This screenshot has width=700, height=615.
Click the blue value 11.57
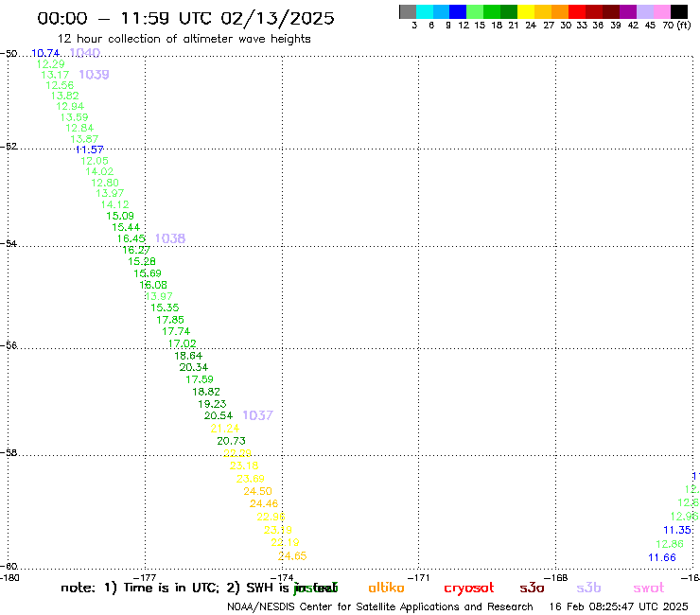(89, 149)
